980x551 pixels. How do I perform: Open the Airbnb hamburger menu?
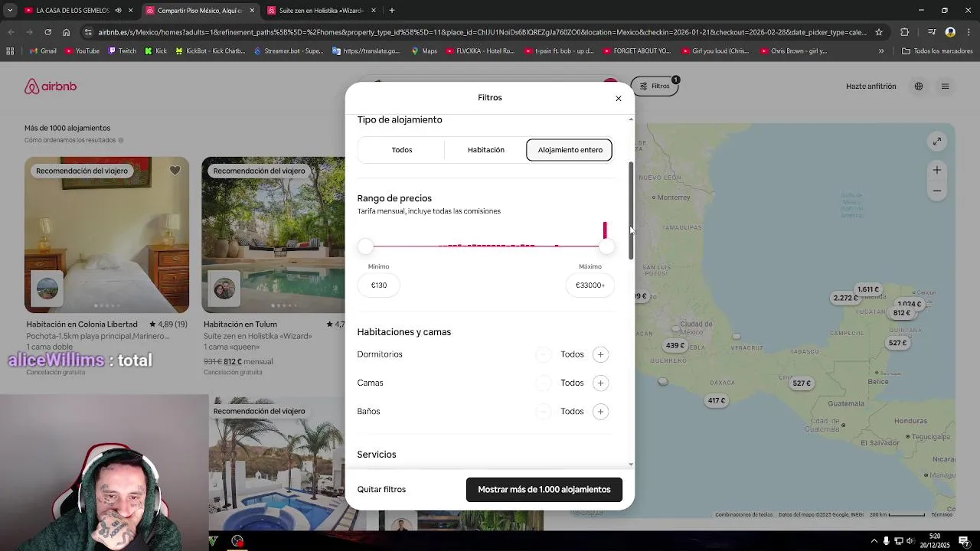[x=945, y=86]
